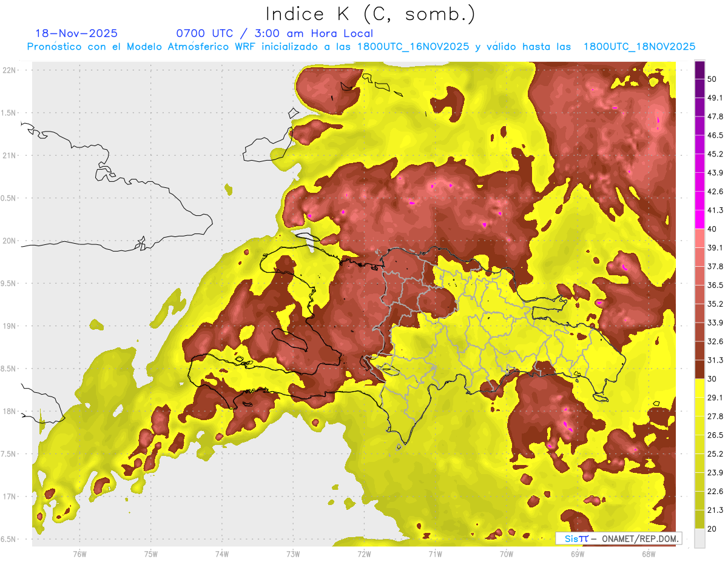
Task: Click the '18N' latitude label
Action: click(10, 411)
